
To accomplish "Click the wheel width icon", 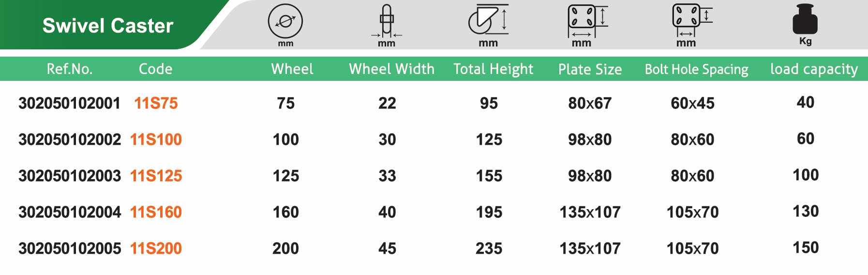I will point(386,21).
